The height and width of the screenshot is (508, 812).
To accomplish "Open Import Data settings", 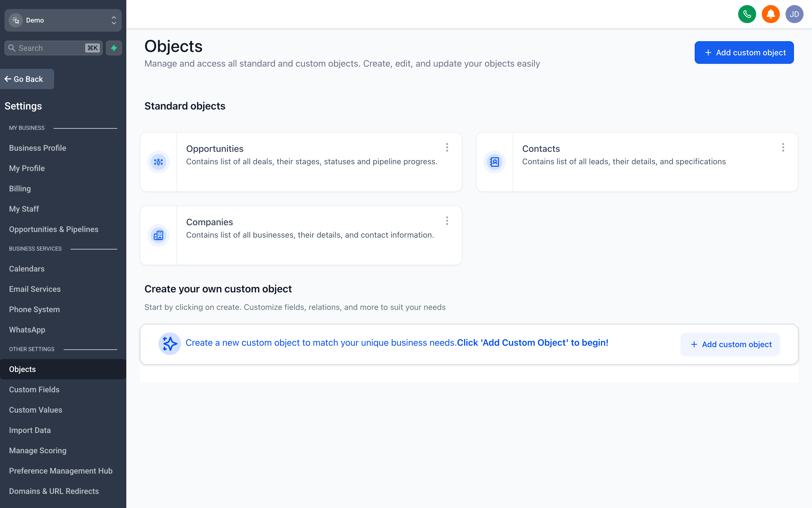I will (30, 430).
